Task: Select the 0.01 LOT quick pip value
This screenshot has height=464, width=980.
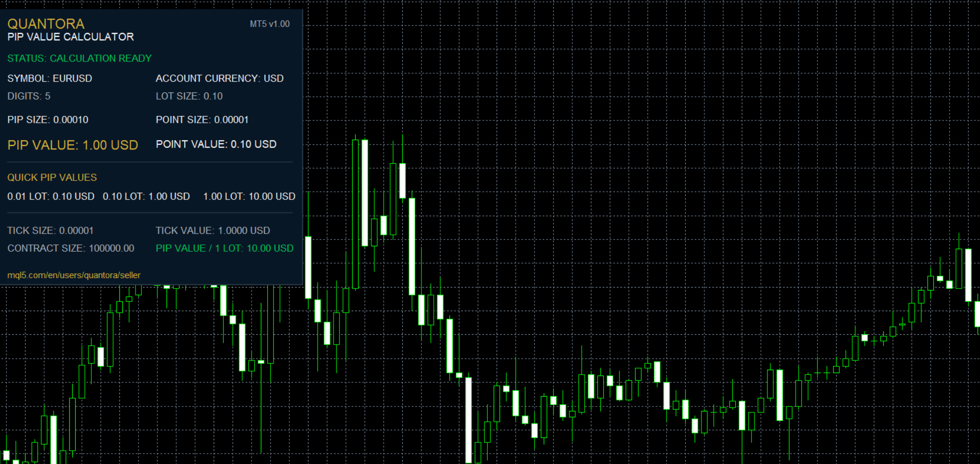Action: pyautogui.click(x=51, y=197)
